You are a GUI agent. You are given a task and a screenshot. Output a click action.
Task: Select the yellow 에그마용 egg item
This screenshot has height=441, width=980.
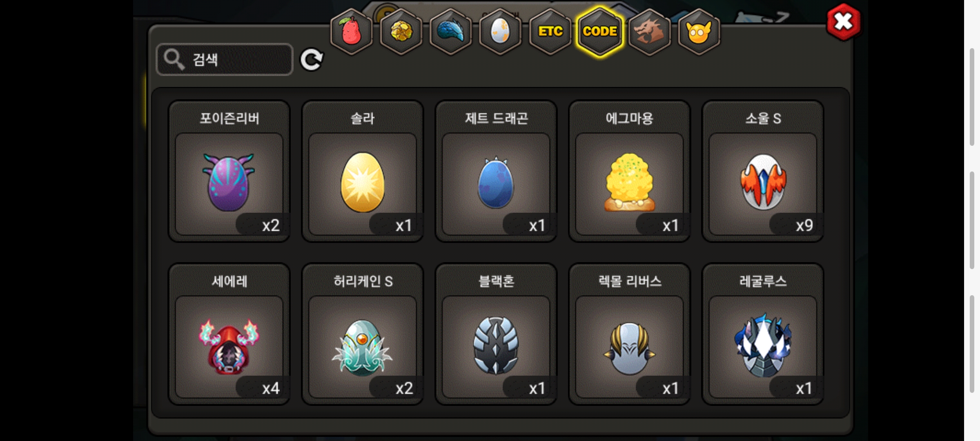point(629,171)
